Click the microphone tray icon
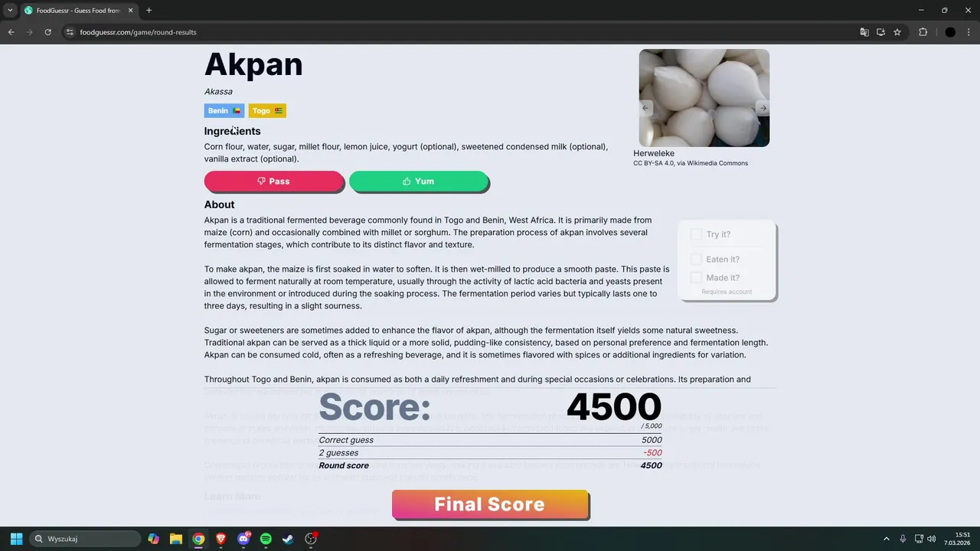The height and width of the screenshot is (551, 980). (x=903, y=539)
